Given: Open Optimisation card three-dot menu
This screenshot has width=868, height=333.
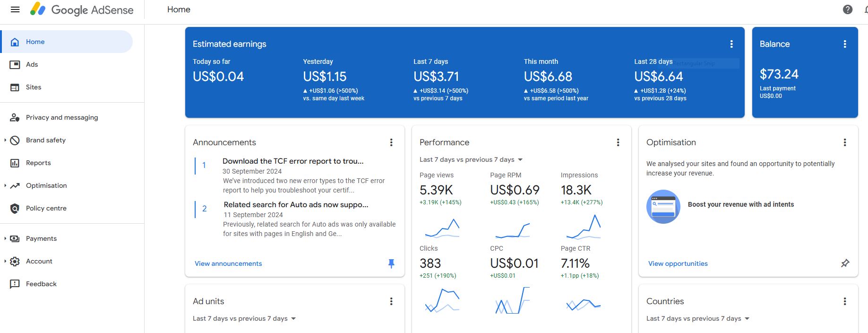Looking at the screenshot, I should coord(845,142).
